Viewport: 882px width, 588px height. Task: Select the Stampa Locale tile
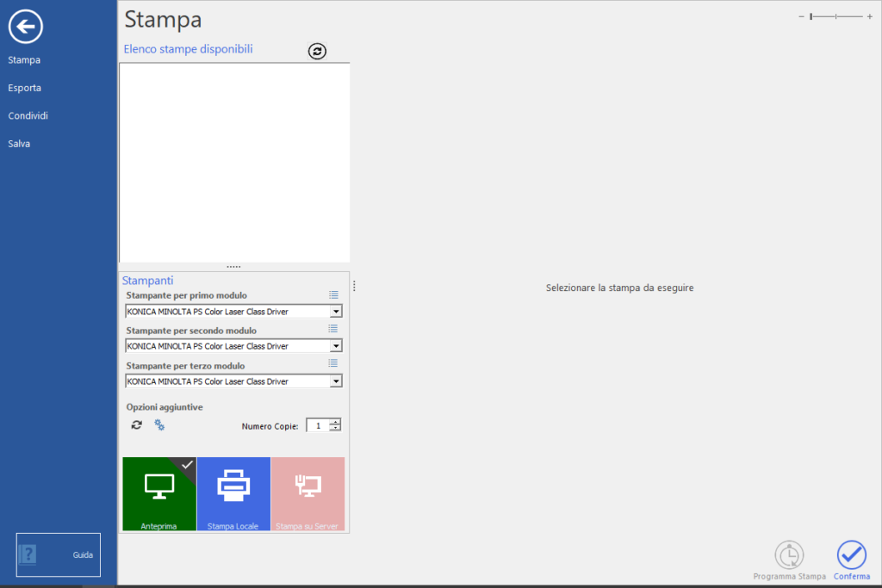(x=233, y=494)
